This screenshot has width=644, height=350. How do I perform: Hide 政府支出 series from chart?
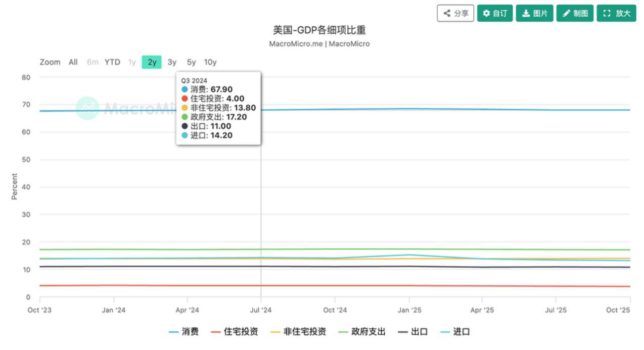(x=362, y=332)
